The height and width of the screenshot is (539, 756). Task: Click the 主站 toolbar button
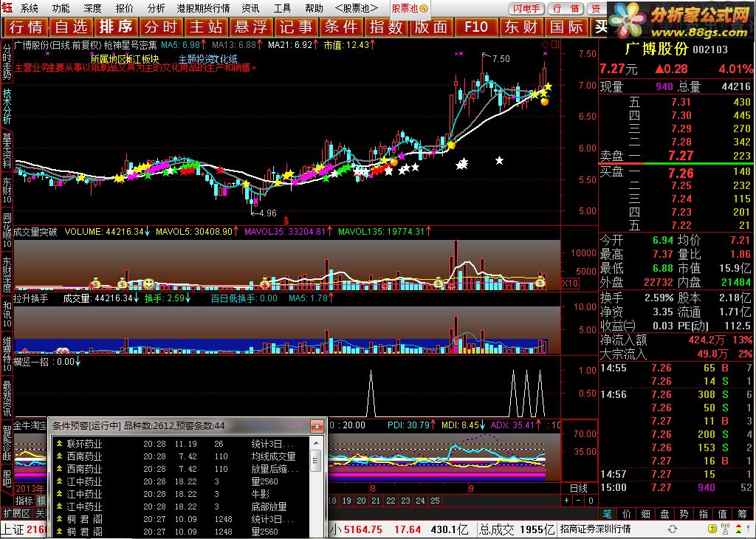pyautogui.click(x=206, y=27)
